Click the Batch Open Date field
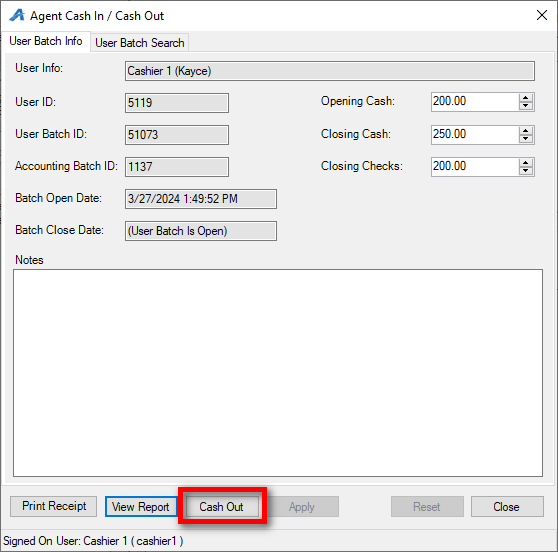 click(x=201, y=199)
